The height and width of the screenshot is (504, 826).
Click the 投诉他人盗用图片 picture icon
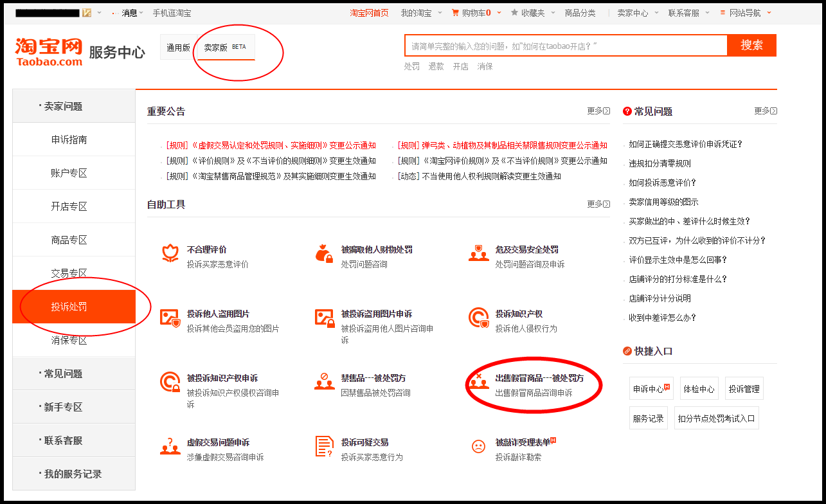tap(170, 318)
